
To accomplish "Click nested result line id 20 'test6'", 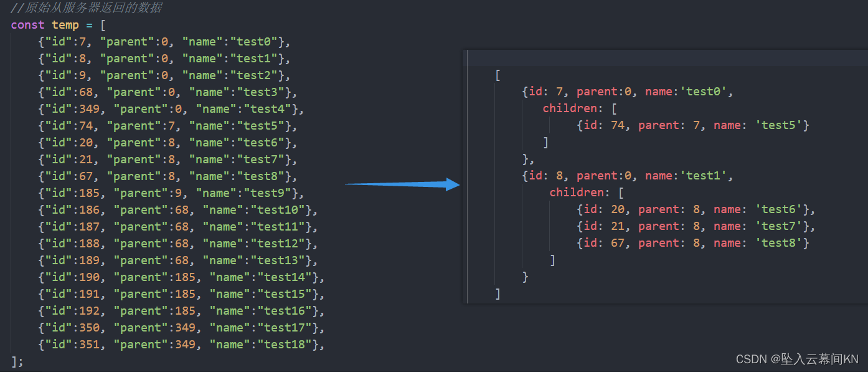I will click(x=696, y=209).
